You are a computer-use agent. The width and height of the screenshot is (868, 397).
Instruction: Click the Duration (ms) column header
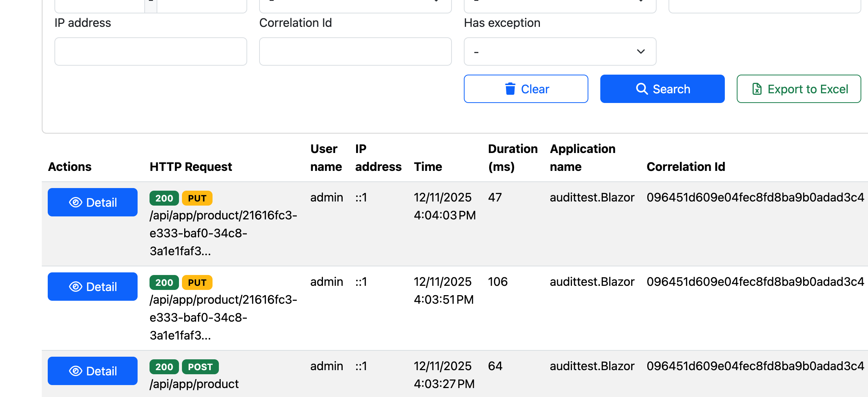[x=513, y=157]
